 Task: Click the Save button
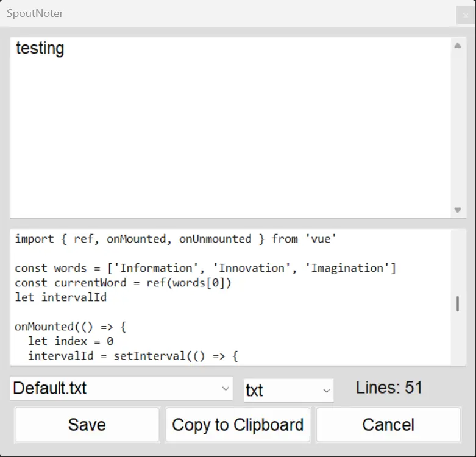[87, 425]
